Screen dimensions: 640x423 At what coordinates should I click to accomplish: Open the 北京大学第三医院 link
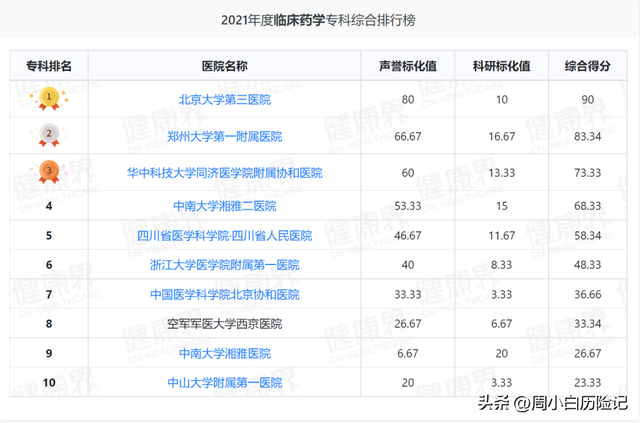pyautogui.click(x=224, y=100)
